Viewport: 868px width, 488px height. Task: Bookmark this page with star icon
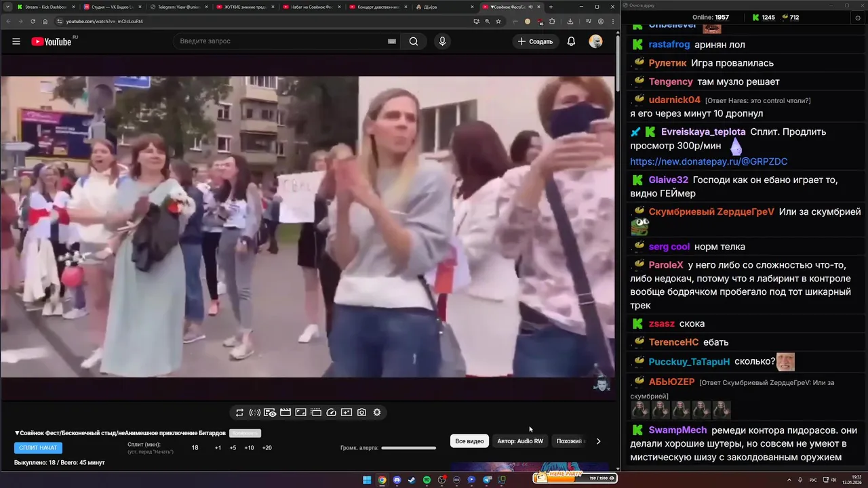tap(498, 21)
